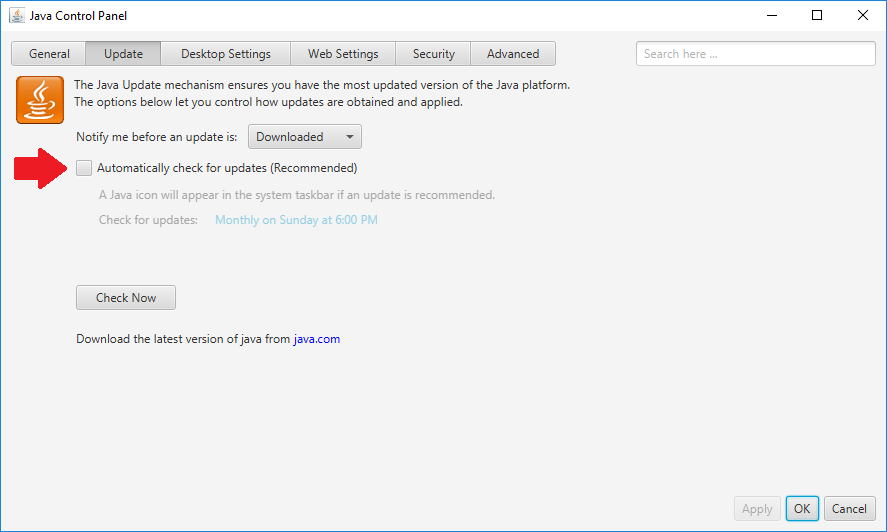Viewport: 887px width, 532px height.
Task: Click 'A Java icon will appear' description text
Action: click(x=296, y=195)
